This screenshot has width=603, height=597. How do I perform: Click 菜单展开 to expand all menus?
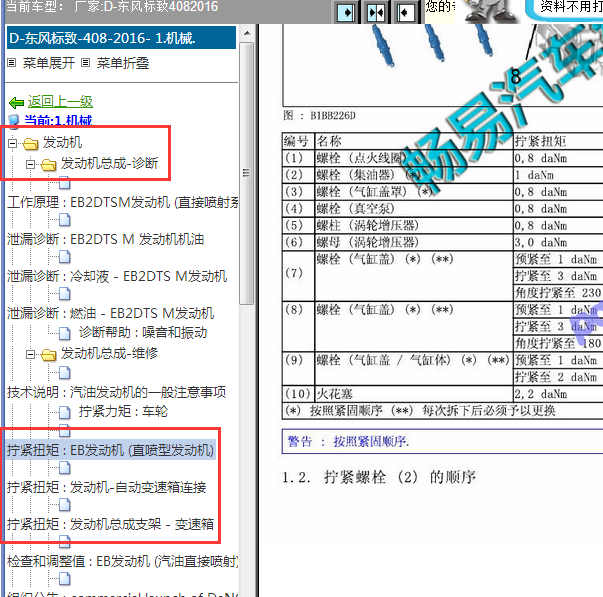49,63
